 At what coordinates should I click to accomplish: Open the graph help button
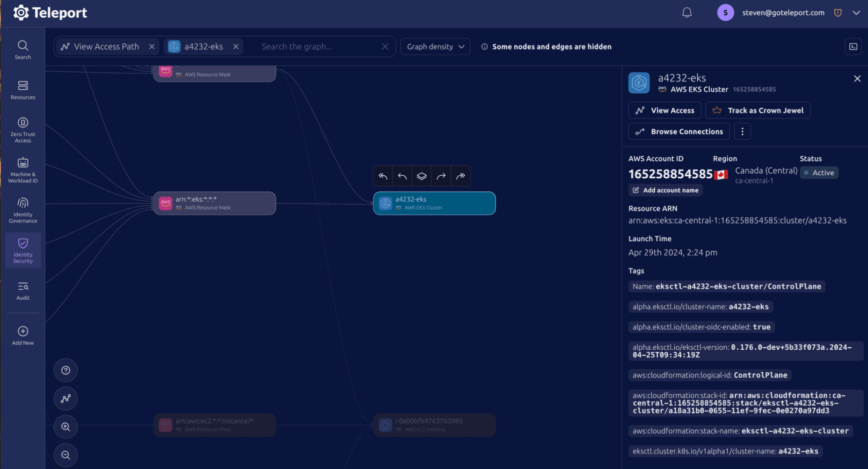(65, 370)
